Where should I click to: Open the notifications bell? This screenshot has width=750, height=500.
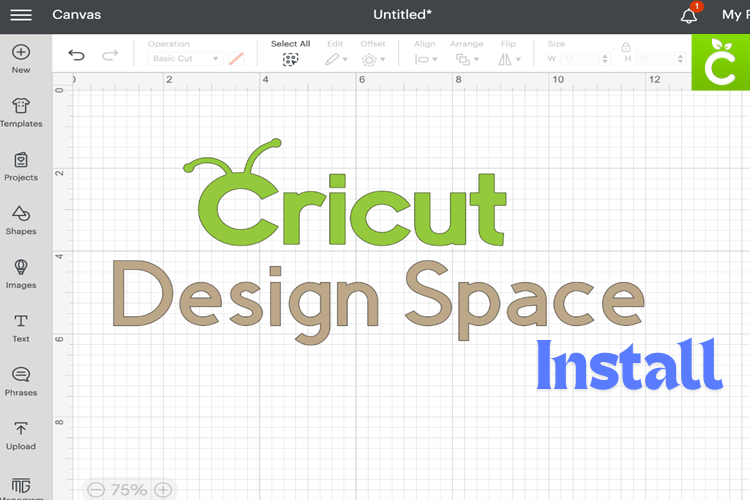tap(689, 16)
